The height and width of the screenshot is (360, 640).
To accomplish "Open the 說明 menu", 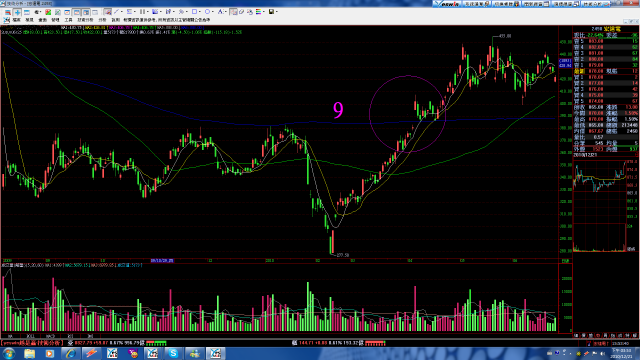I will (116, 20).
